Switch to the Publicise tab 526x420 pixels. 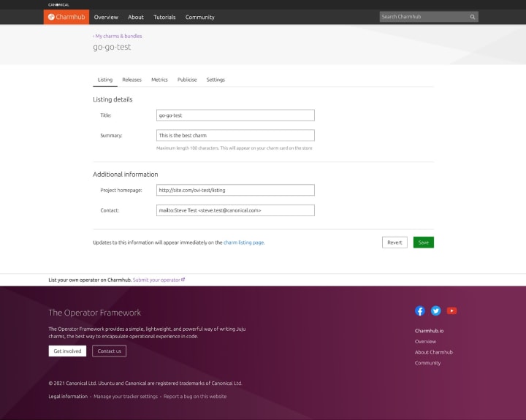pos(187,80)
